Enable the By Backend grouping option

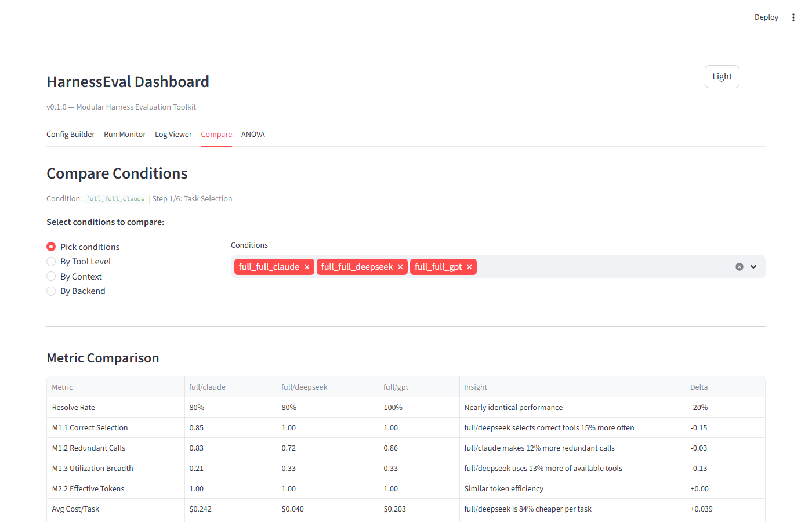(51, 291)
